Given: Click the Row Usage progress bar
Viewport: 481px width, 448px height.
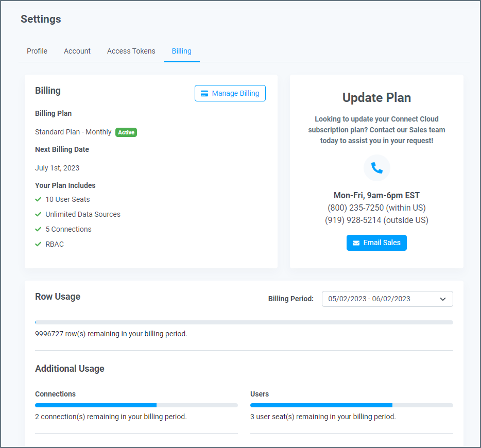Looking at the screenshot, I should pyautogui.click(x=244, y=322).
